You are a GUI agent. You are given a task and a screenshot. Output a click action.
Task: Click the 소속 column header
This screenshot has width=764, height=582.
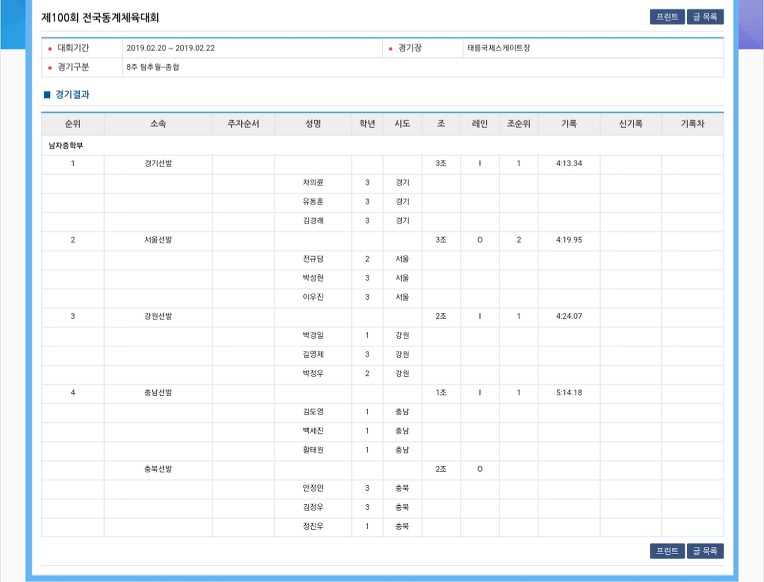tap(158, 124)
